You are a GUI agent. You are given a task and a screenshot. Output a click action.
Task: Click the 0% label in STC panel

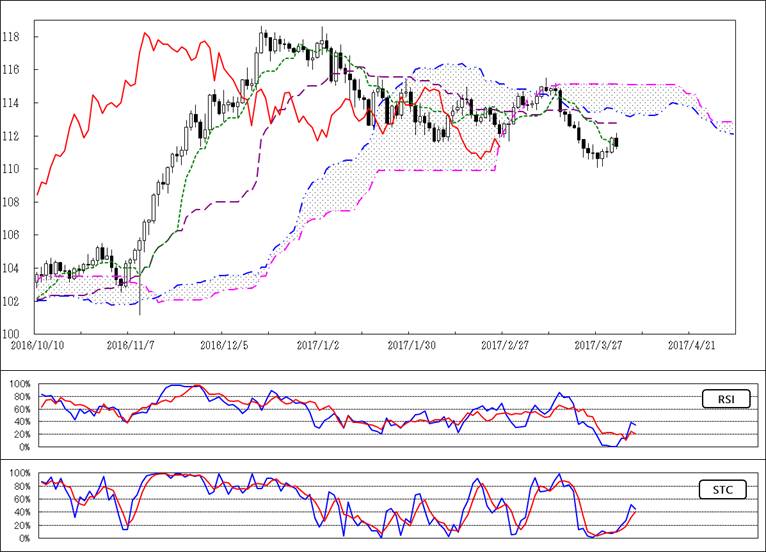(x=22, y=538)
